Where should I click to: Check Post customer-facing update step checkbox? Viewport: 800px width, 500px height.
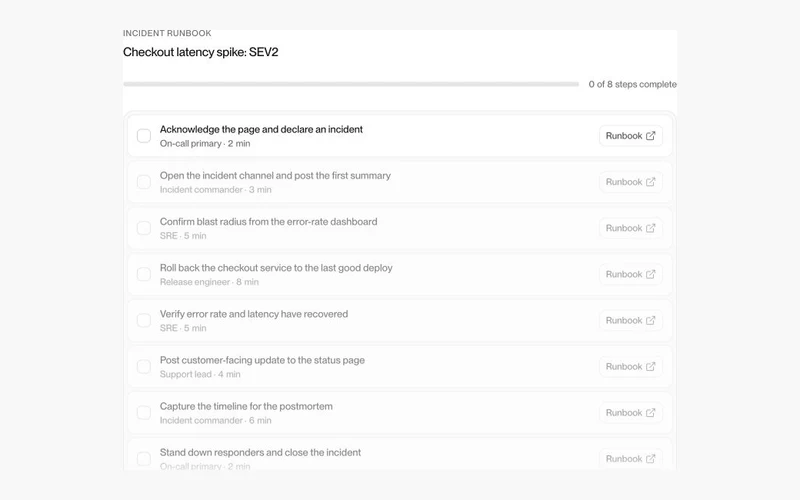click(144, 367)
